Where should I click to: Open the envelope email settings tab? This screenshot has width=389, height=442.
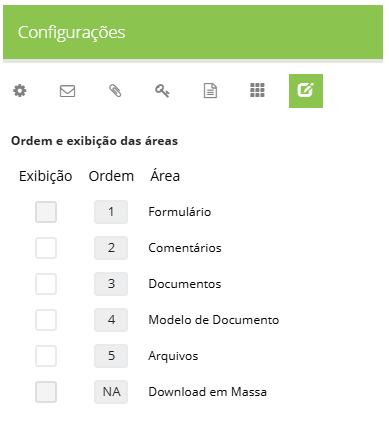click(x=67, y=91)
